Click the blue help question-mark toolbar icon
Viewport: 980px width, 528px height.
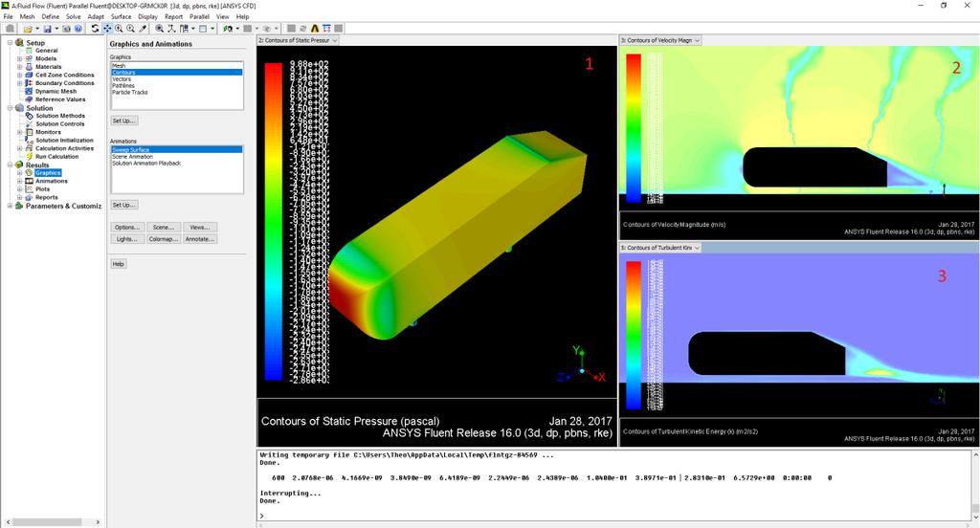point(78,29)
